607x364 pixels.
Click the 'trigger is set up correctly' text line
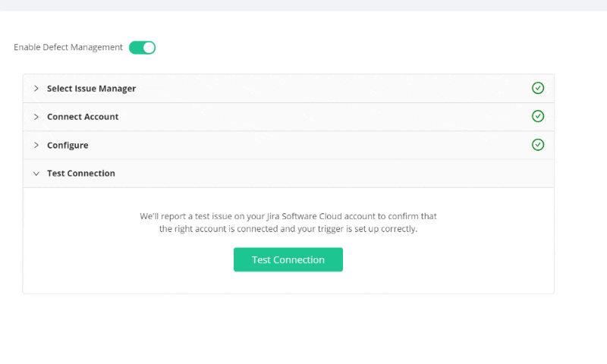point(288,229)
